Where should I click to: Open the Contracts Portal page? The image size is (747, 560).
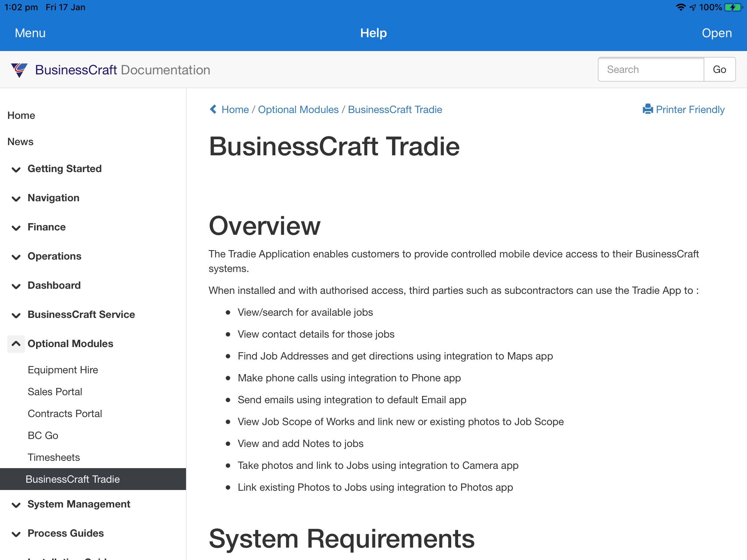click(x=65, y=413)
